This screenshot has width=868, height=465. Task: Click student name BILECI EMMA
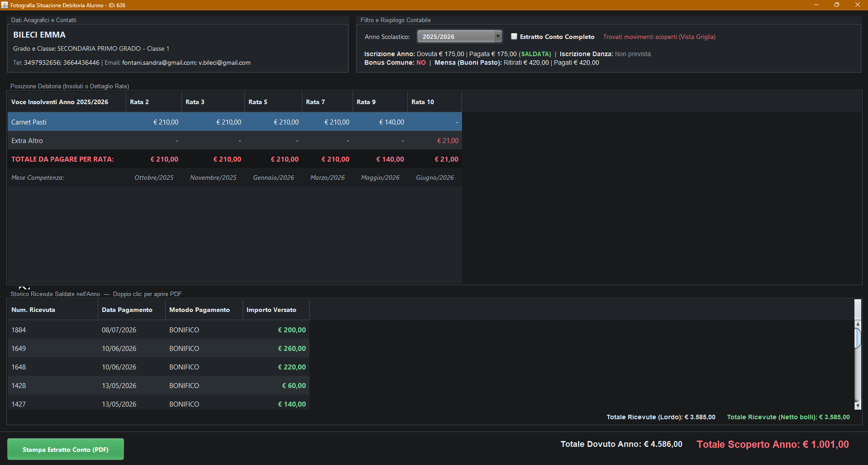39,35
